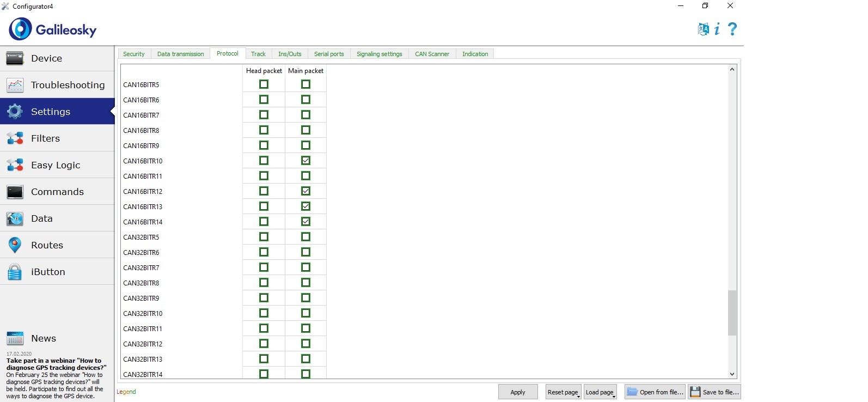Open the CAN Scanner tab
868x402 pixels.
click(432, 54)
